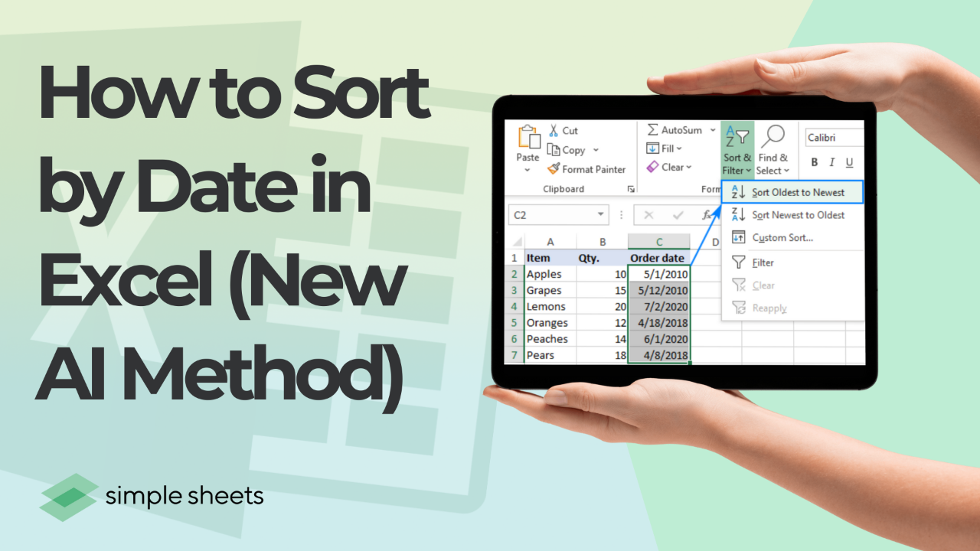This screenshot has height=551, width=980.
Task: Choose Sort Oldest to Newest
Action: click(792, 192)
